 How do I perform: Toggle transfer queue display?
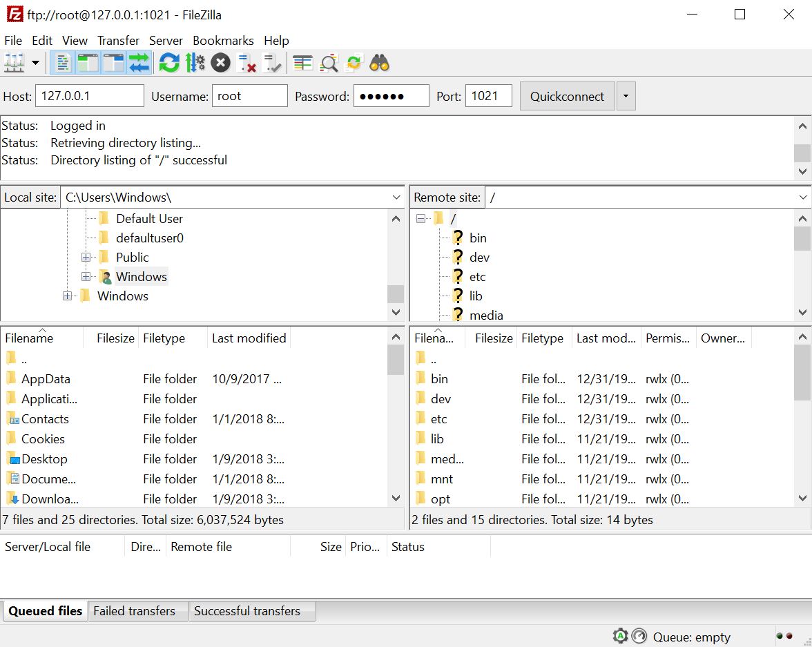(x=139, y=64)
